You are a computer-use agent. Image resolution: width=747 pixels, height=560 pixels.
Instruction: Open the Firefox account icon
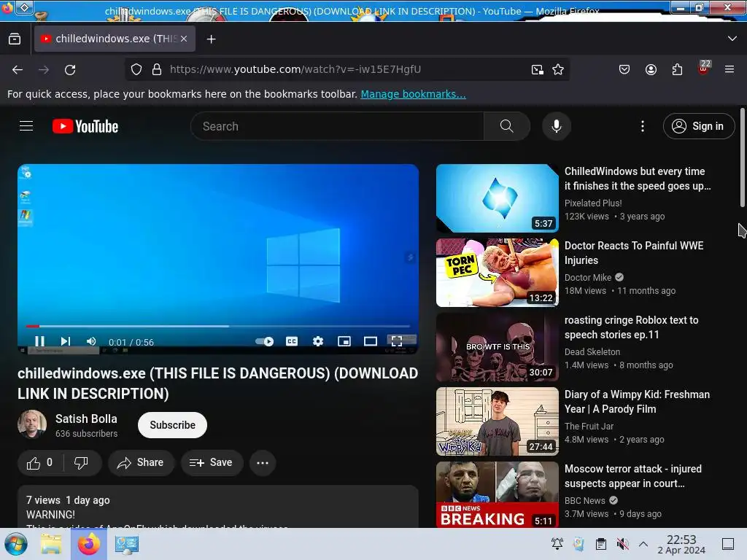[651, 69]
